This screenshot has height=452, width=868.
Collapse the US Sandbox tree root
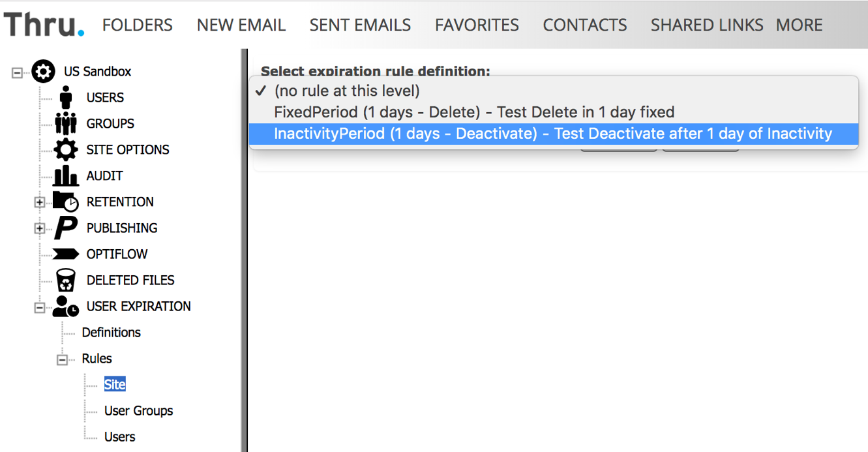(17, 72)
